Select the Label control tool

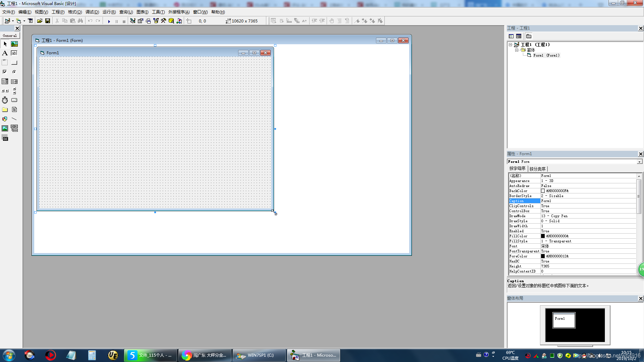coord(5,53)
